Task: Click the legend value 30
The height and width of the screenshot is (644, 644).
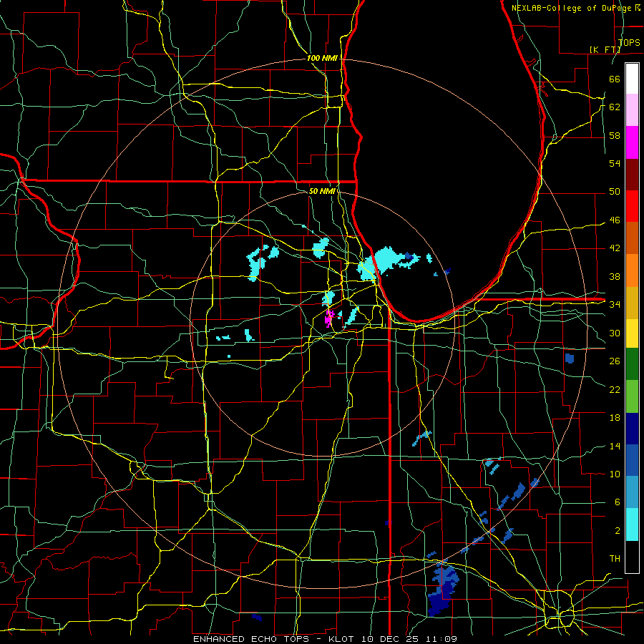Action: point(615,333)
